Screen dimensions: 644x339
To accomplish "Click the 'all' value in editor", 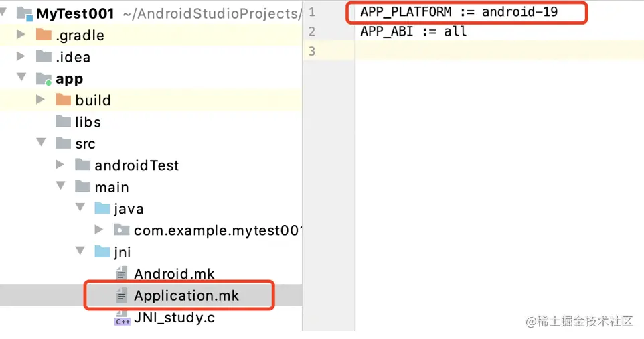I will point(455,31).
